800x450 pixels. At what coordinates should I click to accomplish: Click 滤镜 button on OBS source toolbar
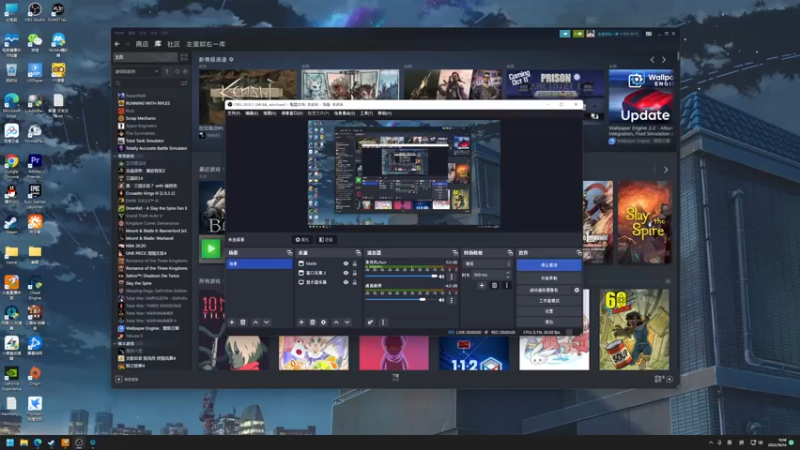[326, 240]
